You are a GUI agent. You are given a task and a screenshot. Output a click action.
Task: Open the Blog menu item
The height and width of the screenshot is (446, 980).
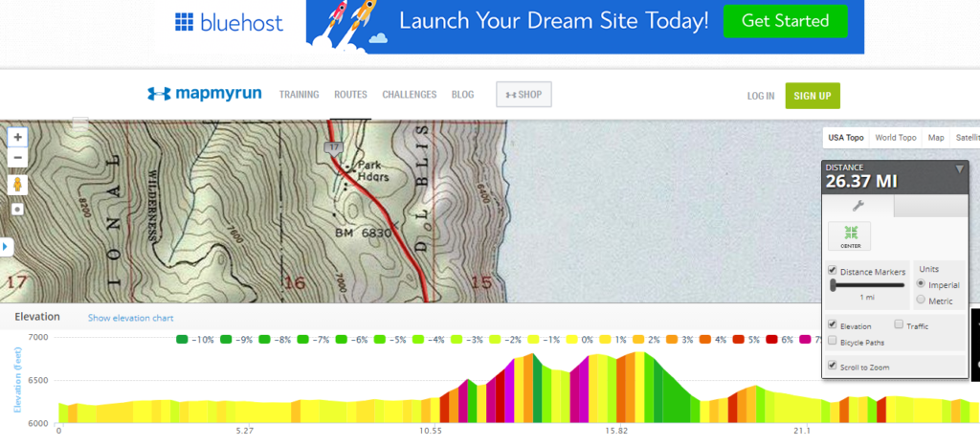coord(462,95)
